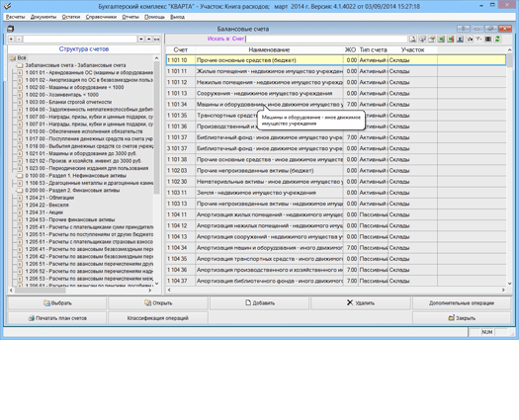
Task: Click the green refresh arrows toolbar icon
Action: pos(497,40)
